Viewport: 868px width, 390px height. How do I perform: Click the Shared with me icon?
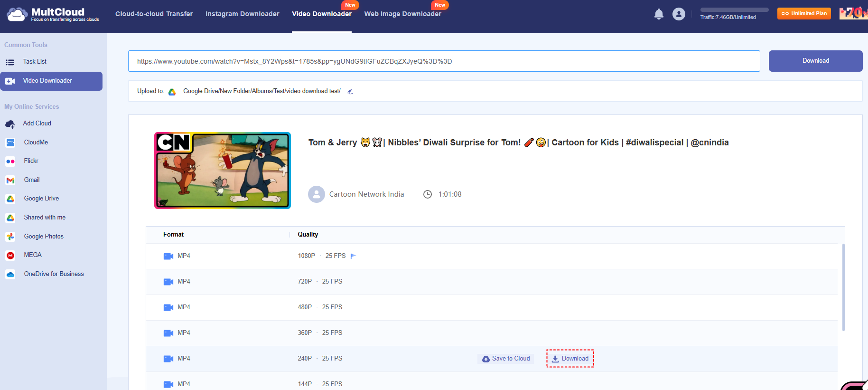10,218
